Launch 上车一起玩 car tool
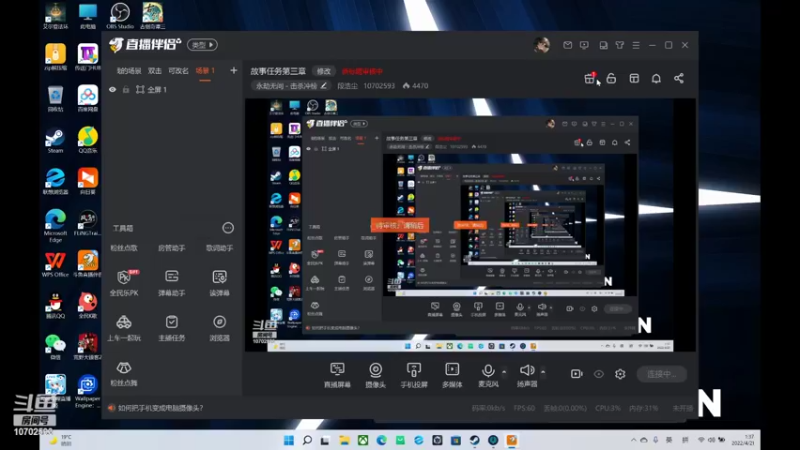 coord(124,328)
